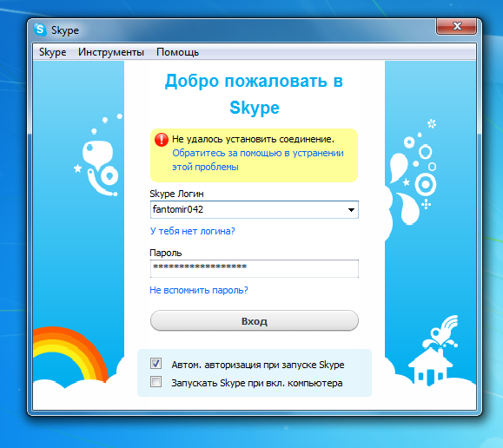503x448 pixels.
Task: Open the 'Обратитесь за помощью в устранении' link
Action: point(258,160)
